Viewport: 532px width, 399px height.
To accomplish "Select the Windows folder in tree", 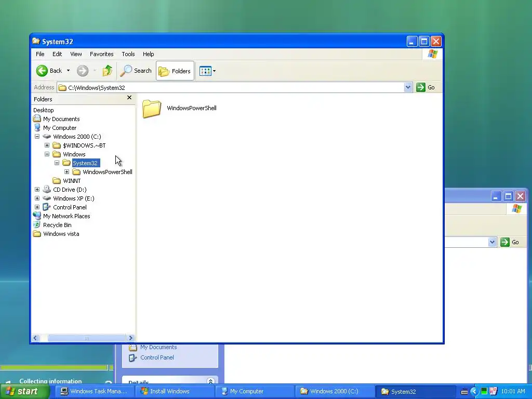I will [74, 154].
